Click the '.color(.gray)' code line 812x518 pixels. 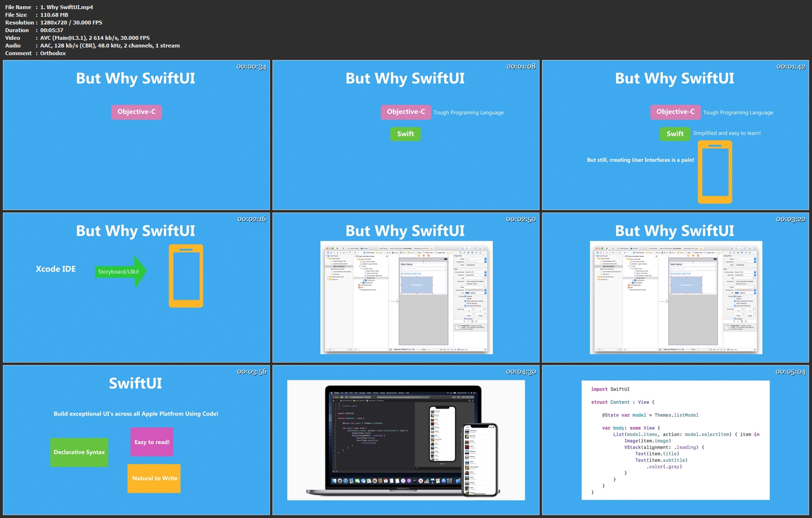click(x=664, y=467)
